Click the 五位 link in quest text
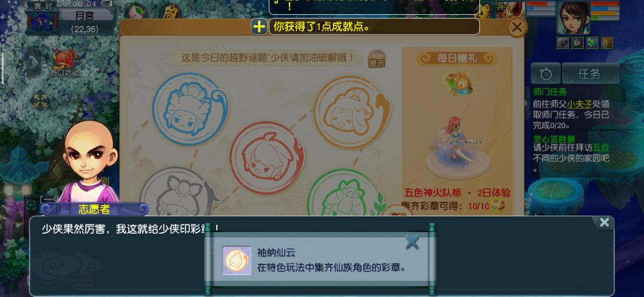 (x=601, y=148)
